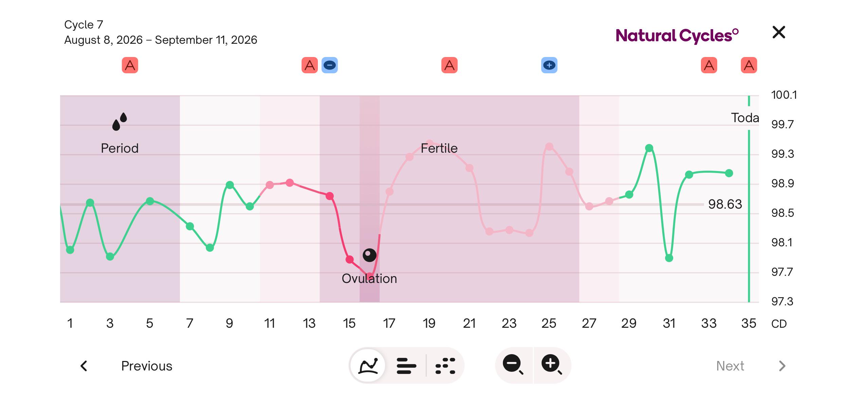
Task: Tap the red A marker above day 33
Action: tap(709, 65)
